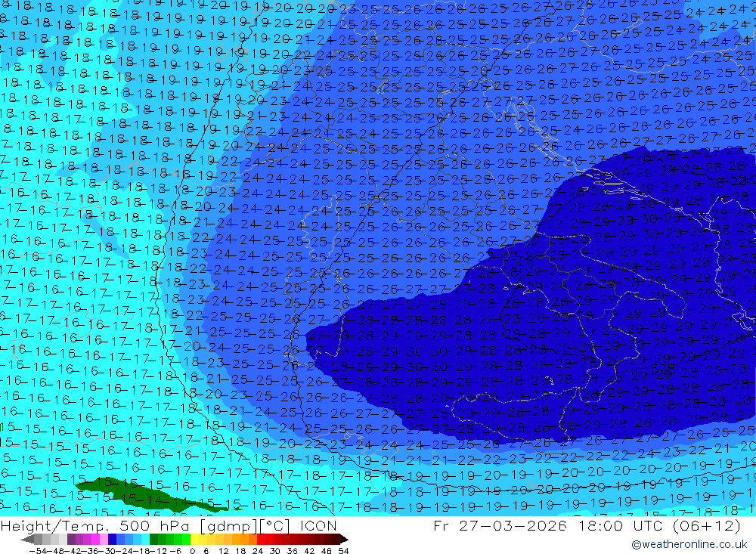
Task: Click the bright red legend swatch above 24
Action: click(x=261, y=539)
